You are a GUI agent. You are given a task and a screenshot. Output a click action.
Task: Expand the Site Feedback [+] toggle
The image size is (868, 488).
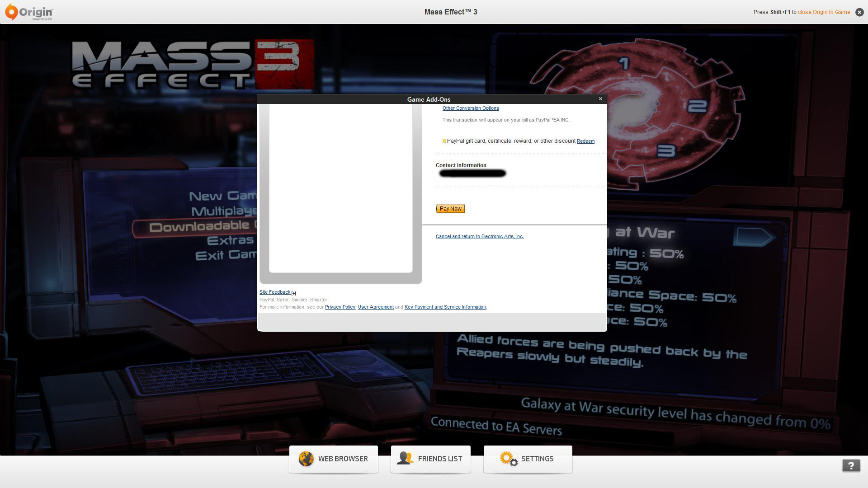[x=294, y=293]
